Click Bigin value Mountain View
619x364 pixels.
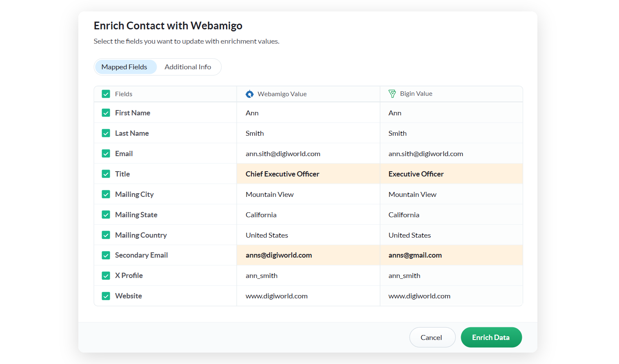pyautogui.click(x=413, y=194)
